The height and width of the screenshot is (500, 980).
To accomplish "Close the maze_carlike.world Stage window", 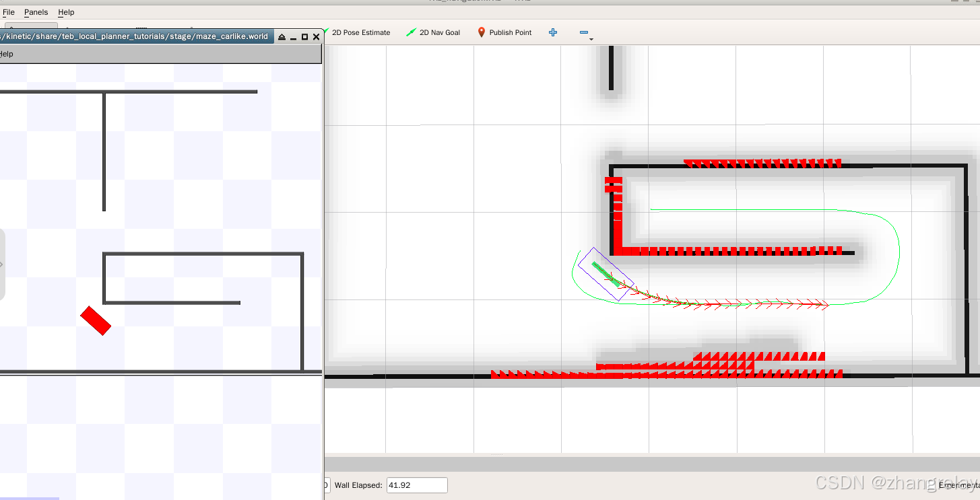I will click(316, 37).
